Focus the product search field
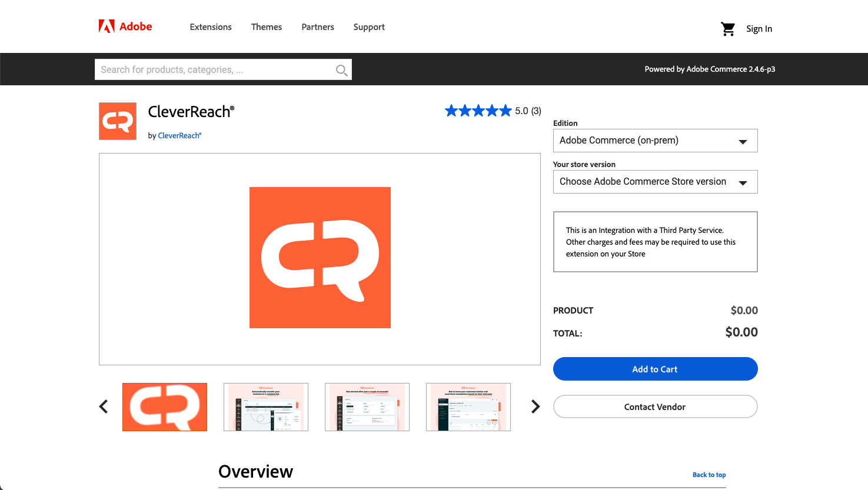 (223, 69)
